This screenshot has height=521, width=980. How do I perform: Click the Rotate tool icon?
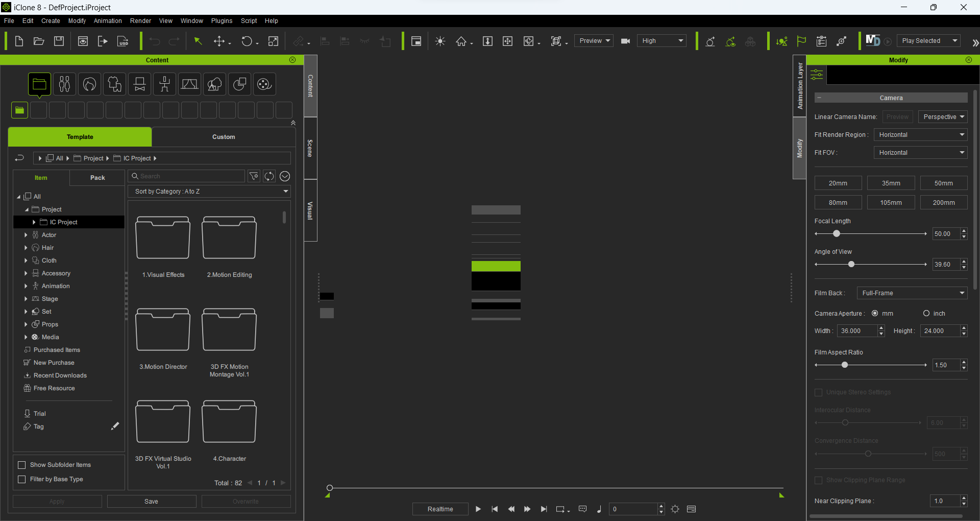(x=247, y=41)
